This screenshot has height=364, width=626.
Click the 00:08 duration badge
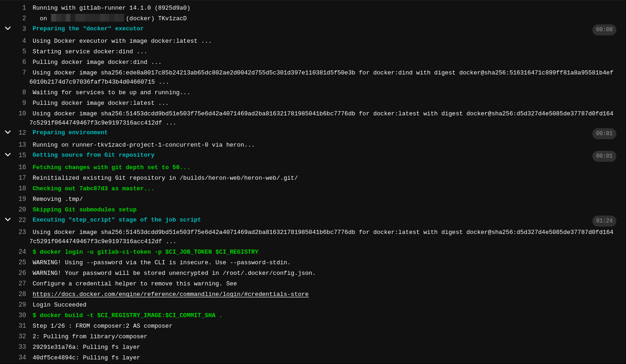[x=604, y=29]
